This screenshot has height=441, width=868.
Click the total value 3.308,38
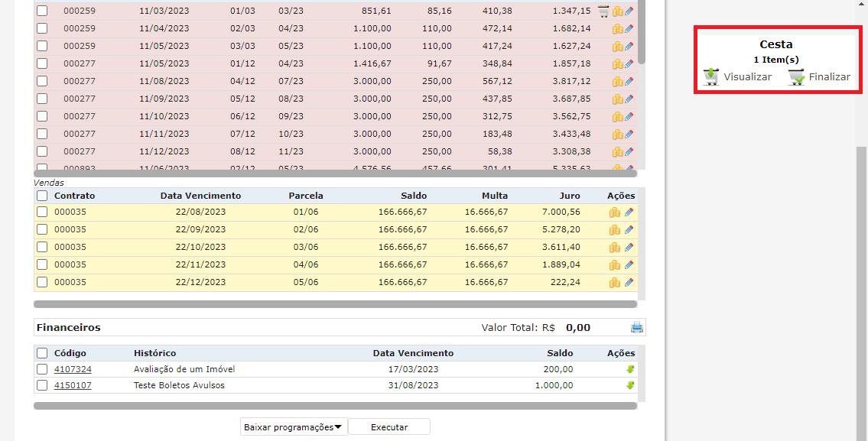(x=571, y=151)
